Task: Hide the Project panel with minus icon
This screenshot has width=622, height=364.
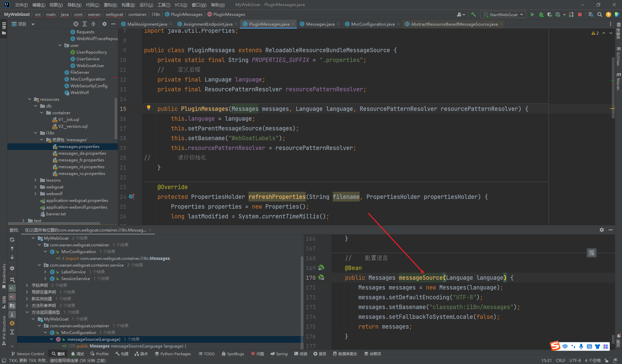Action: point(113,24)
